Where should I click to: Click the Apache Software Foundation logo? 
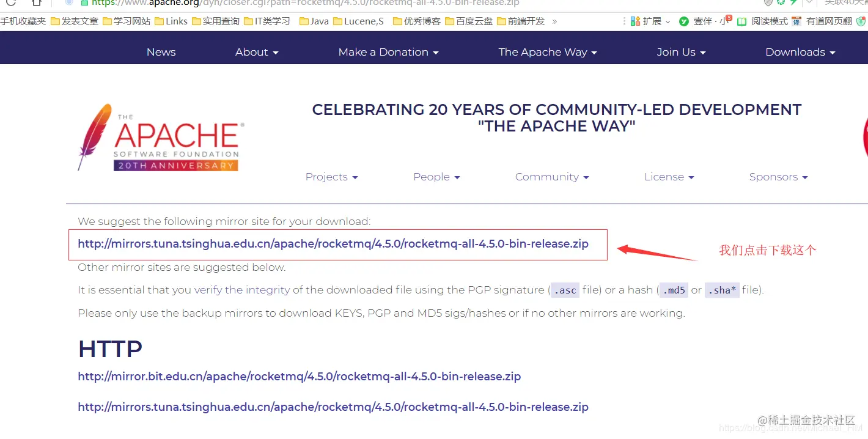pyautogui.click(x=161, y=138)
